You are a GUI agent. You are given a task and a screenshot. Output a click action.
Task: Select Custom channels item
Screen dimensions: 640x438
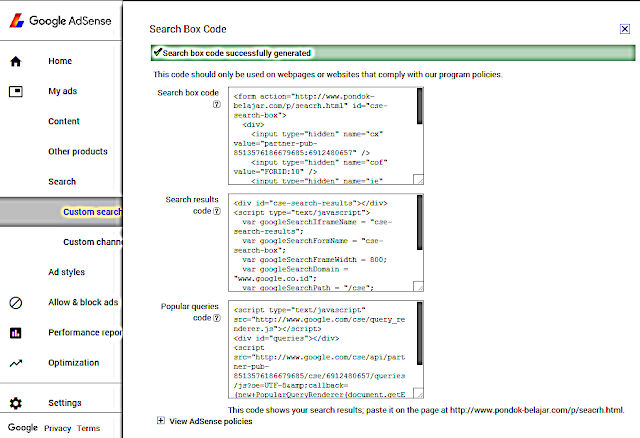92,242
